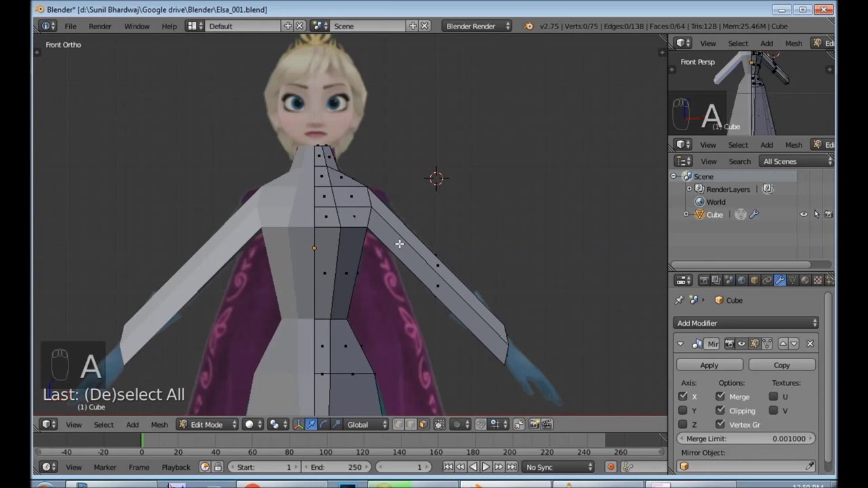Delete the current Scene with X button

(x=425, y=26)
